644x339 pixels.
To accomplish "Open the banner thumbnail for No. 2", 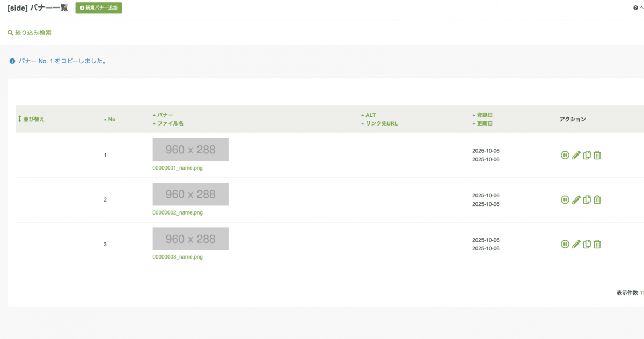I will [x=191, y=194].
